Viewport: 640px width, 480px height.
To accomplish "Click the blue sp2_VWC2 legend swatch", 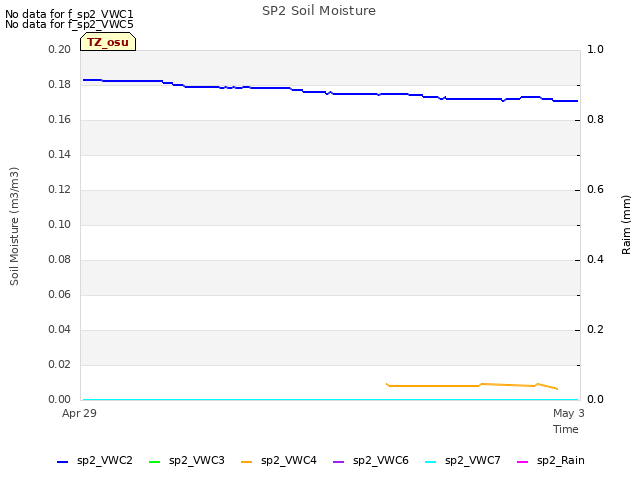I will [62, 462].
